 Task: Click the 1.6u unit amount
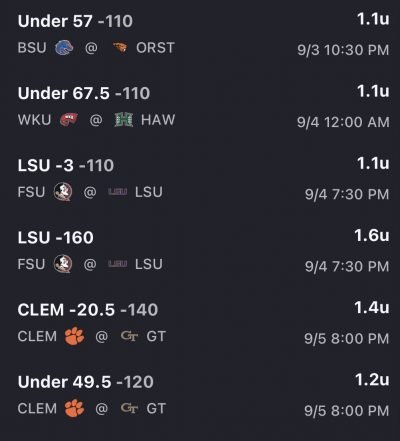click(372, 235)
